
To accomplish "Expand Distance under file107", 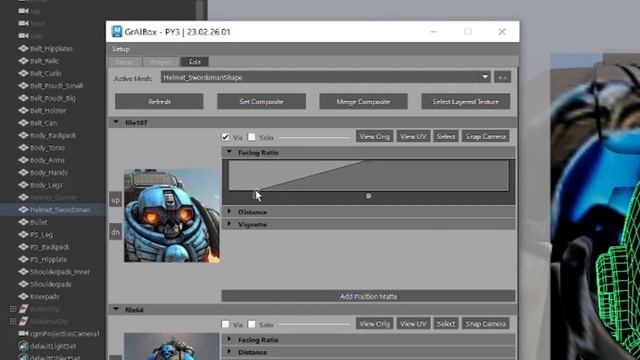I will point(229,211).
